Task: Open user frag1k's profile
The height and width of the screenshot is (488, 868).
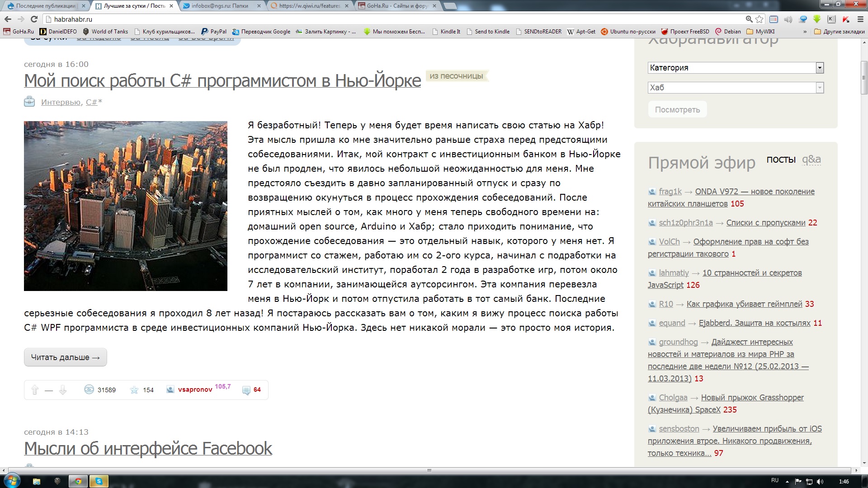Action: (670, 192)
